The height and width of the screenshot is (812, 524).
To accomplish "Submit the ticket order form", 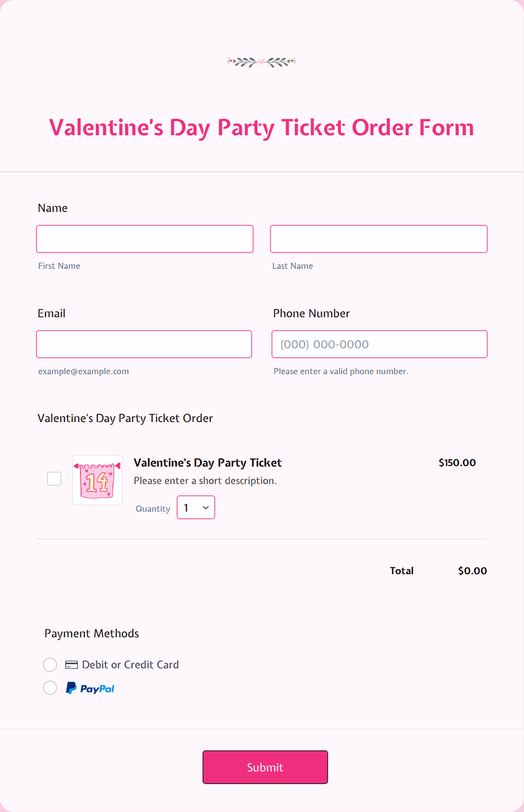I will click(265, 767).
